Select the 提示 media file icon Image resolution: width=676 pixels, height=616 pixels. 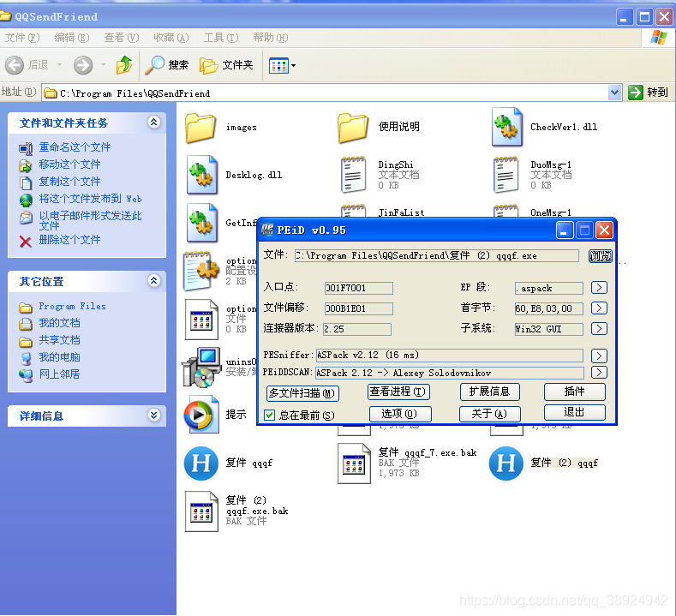pyautogui.click(x=201, y=415)
